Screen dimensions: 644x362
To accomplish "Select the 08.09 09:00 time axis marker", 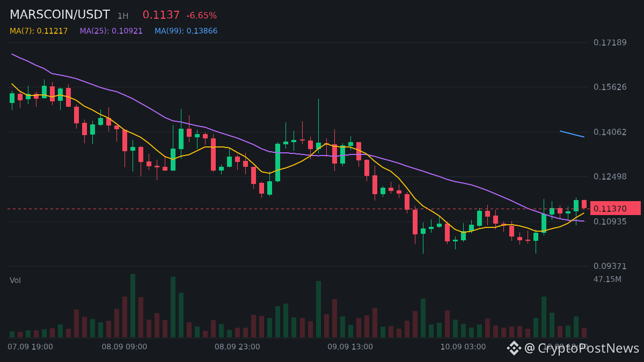I will coord(125,347).
